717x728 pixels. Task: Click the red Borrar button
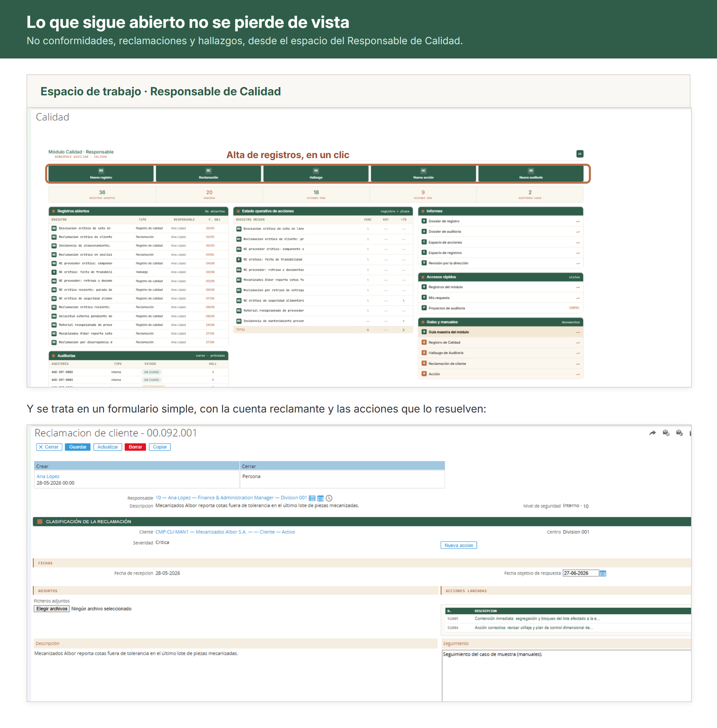tap(135, 447)
